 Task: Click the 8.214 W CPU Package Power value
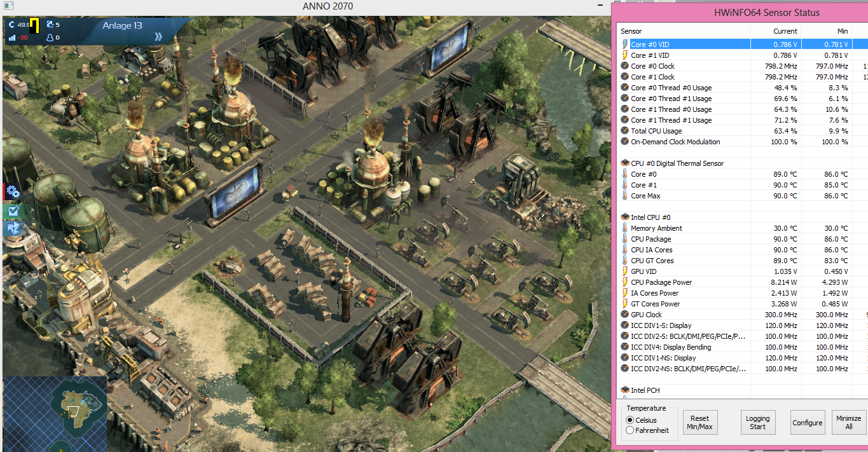point(783,282)
